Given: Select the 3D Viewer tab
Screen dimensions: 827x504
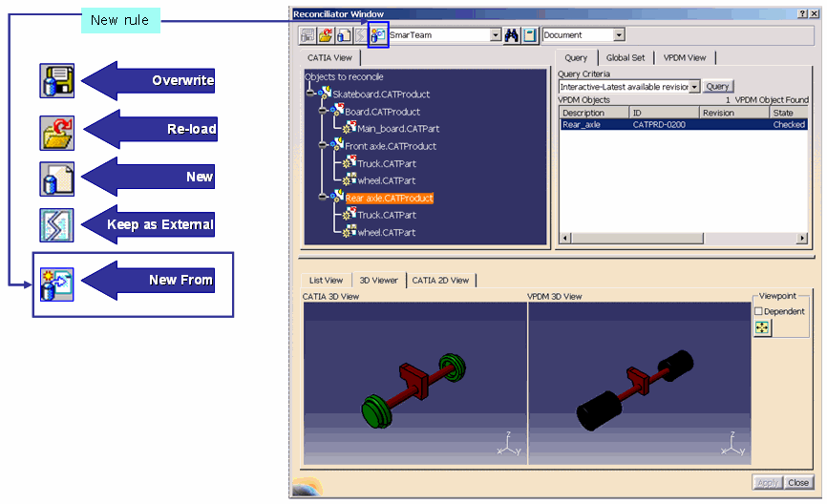Looking at the screenshot, I should [x=379, y=280].
